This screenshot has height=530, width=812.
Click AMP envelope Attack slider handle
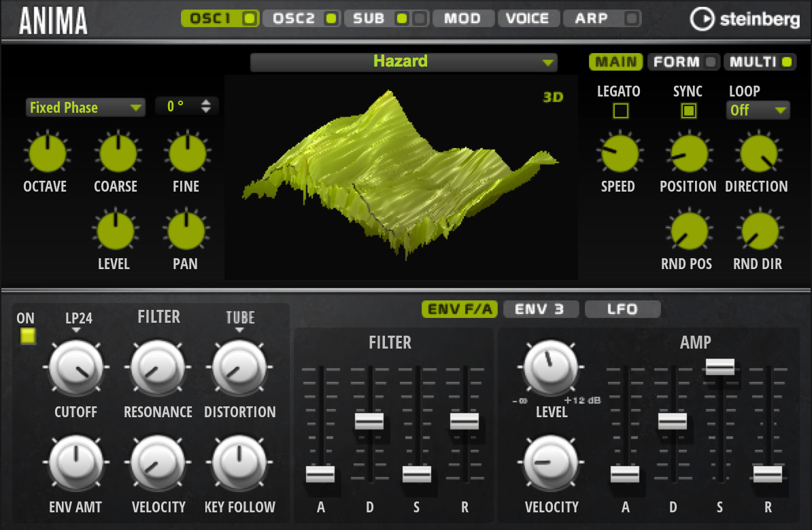pos(625,474)
